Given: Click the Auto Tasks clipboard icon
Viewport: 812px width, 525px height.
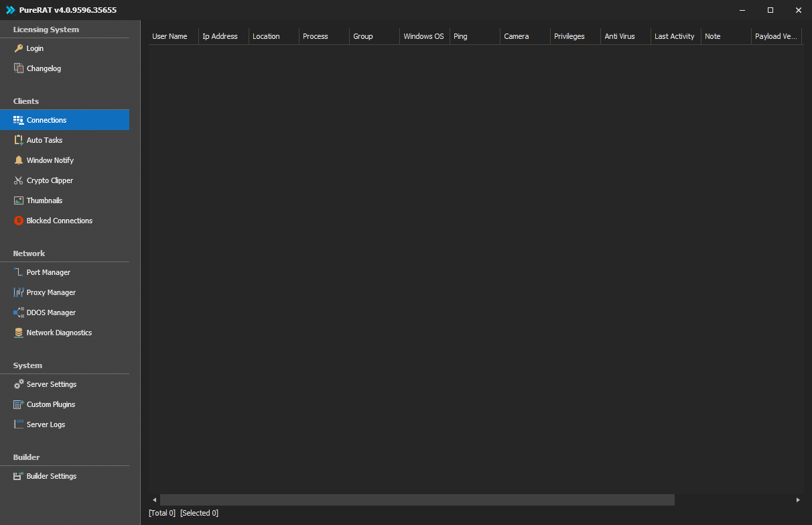Looking at the screenshot, I should 19,140.
